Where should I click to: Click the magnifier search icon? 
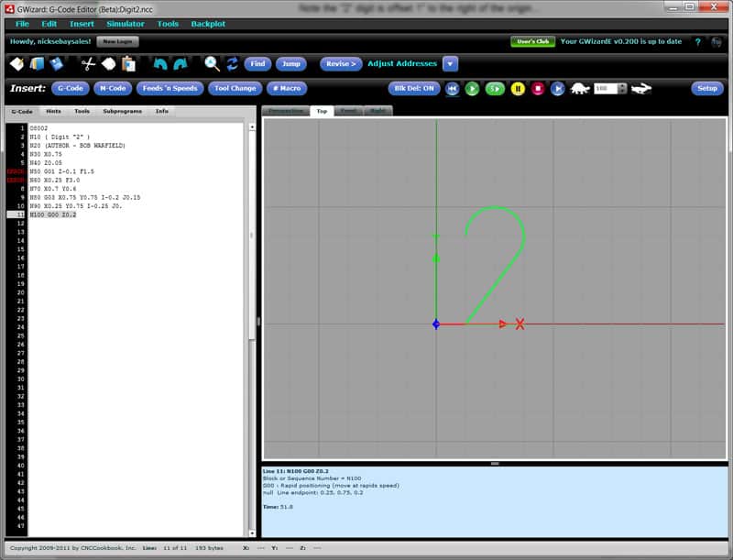pyautogui.click(x=209, y=63)
